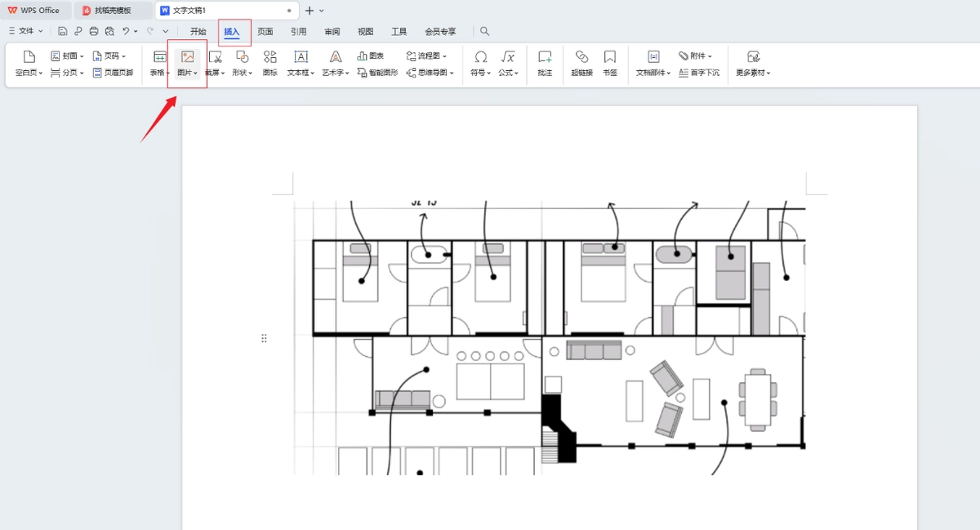The width and height of the screenshot is (980, 530).
Task: Click the 首字下沉 drop cap button
Action: pyautogui.click(x=700, y=73)
